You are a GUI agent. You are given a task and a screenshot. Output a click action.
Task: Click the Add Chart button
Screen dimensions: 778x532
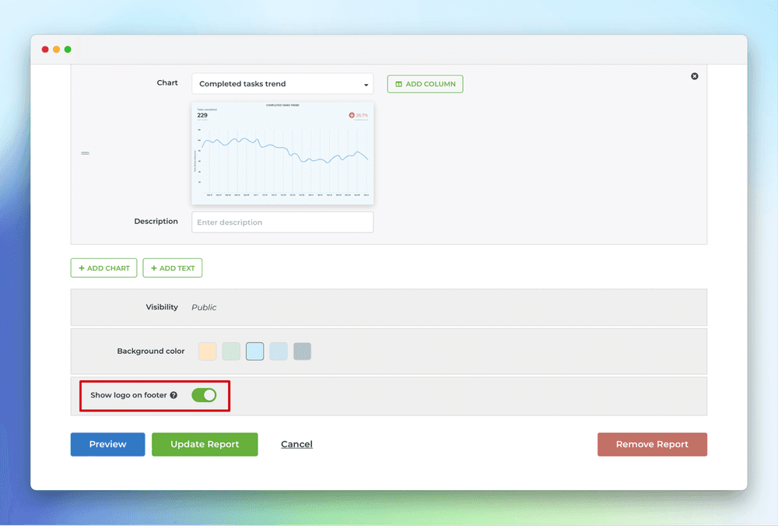tap(103, 268)
